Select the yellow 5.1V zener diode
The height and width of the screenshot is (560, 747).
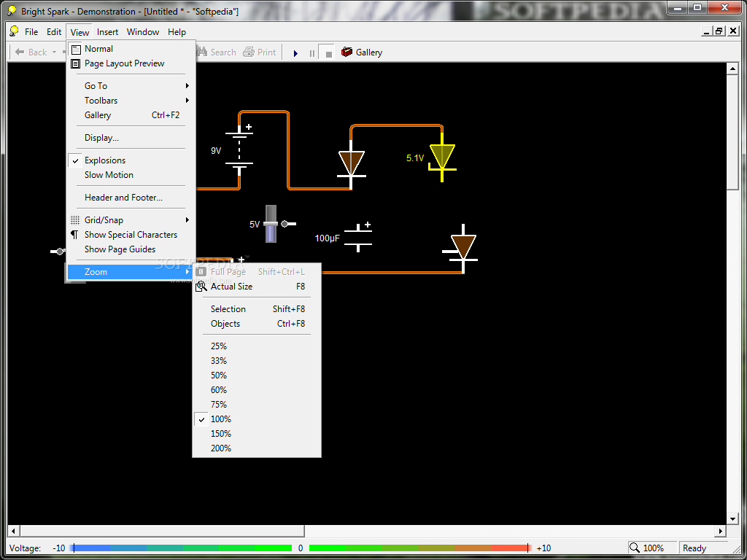click(x=442, y=157)
